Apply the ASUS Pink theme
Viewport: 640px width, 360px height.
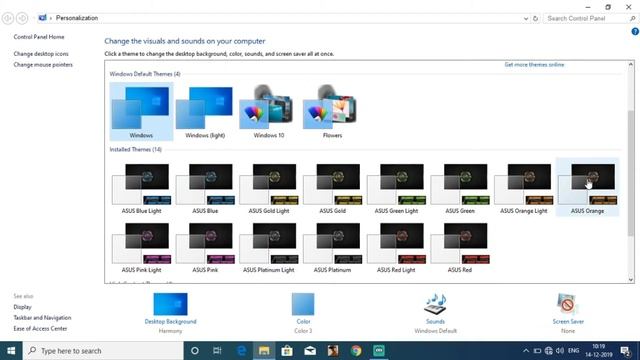tap(205, 247)
